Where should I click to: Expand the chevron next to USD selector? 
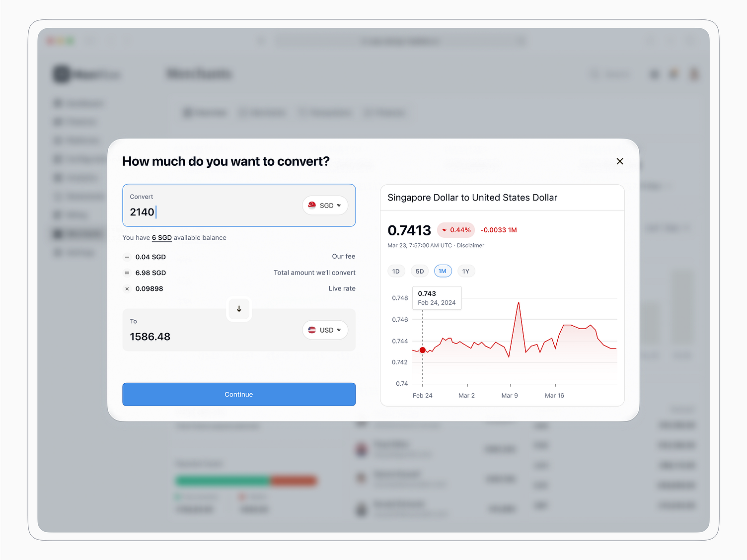click(x=340, y=330)
